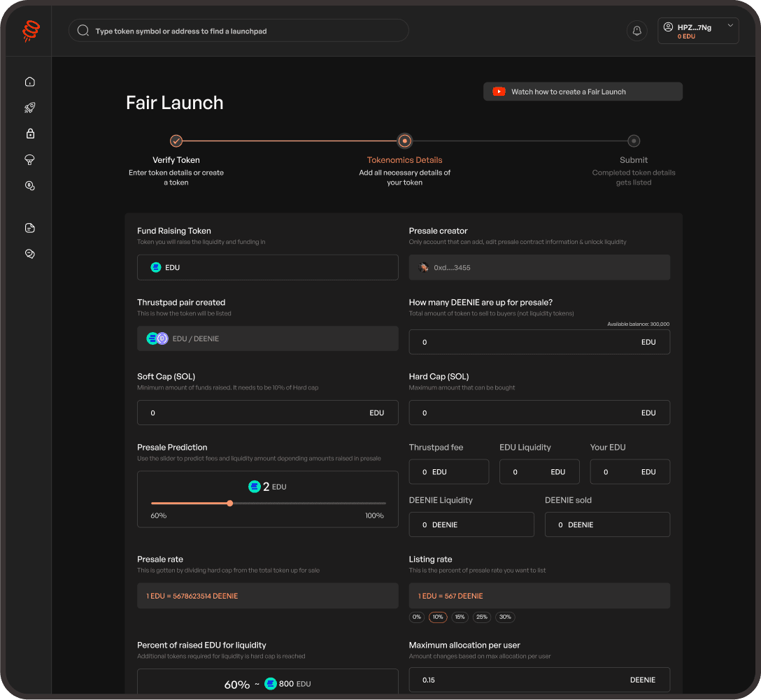Click the Thrustpad logo icon

click(x=31, y=31)
